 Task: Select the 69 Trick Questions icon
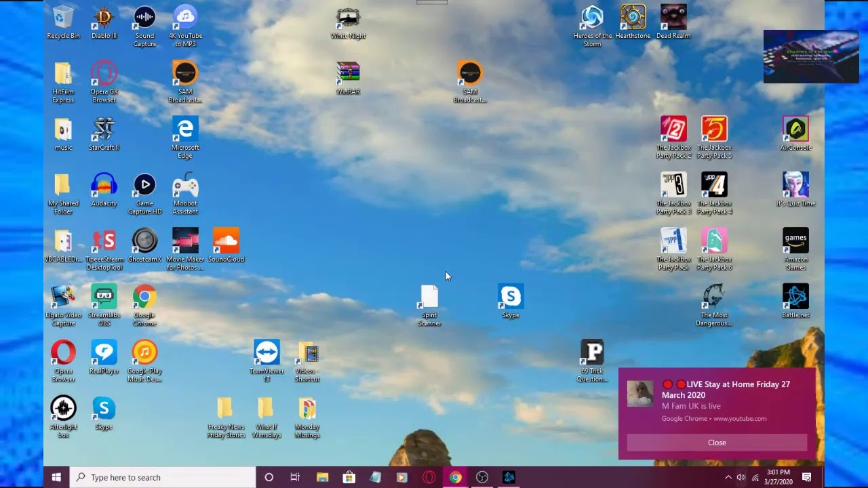[592, 362]
